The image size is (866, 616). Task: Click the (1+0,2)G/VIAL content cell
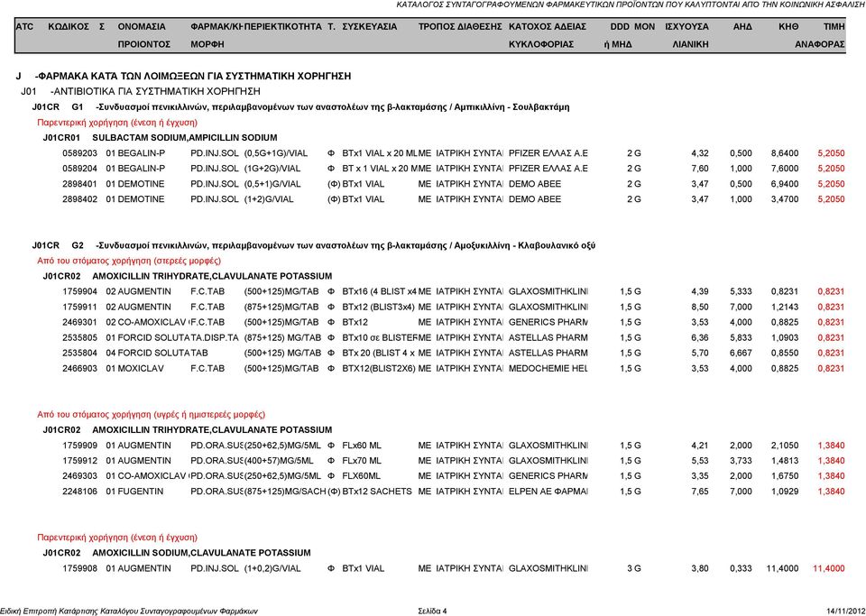(x=272, y=568)
